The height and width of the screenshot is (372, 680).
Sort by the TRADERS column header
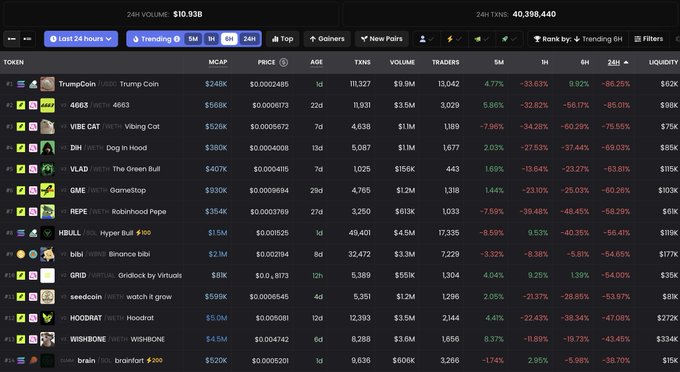pos(445,62)
